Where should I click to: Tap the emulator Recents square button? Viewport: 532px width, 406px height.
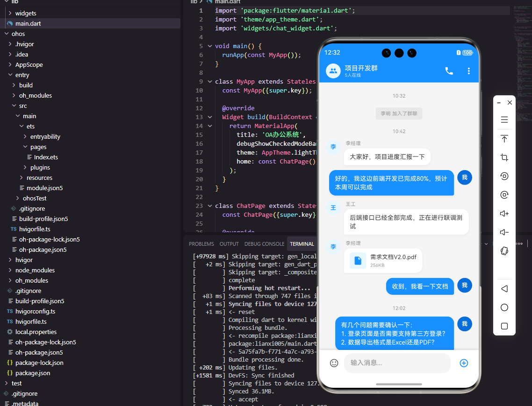[x=504, y=326]
